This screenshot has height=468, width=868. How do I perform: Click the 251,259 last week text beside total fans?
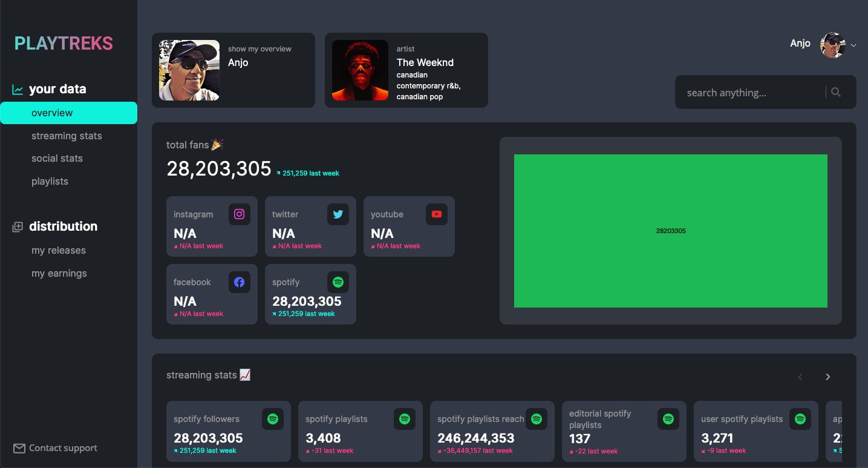point(311,173)
